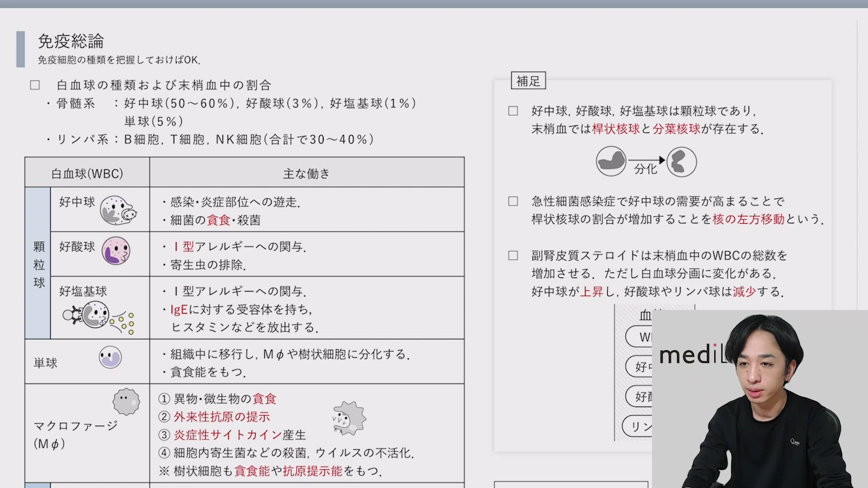This screenshot has height=488, width=868.
Task: Toggle the checkbox beside 急性細菌感染症で好中球
Action: click(x=513, y=201)
